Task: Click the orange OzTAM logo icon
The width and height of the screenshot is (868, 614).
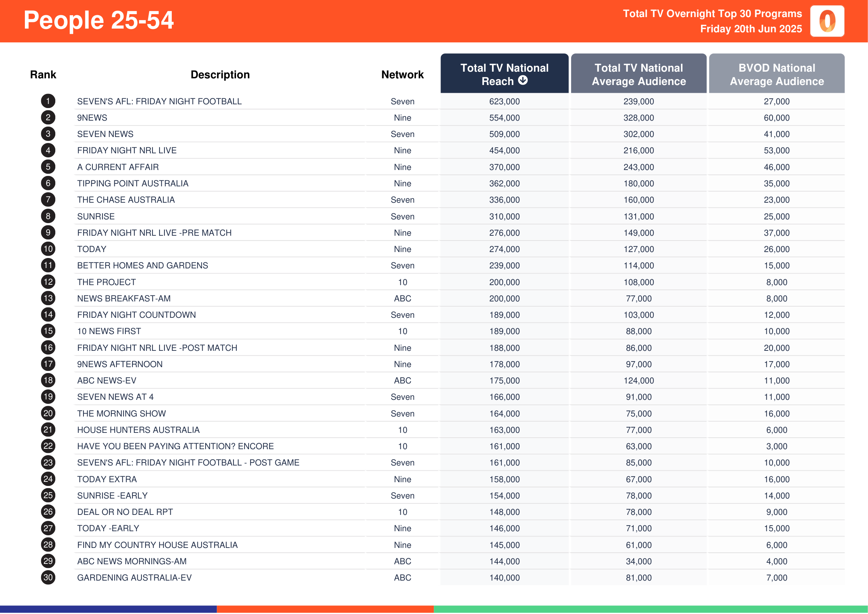Action: pyautogui.click(x=827, y=21)
